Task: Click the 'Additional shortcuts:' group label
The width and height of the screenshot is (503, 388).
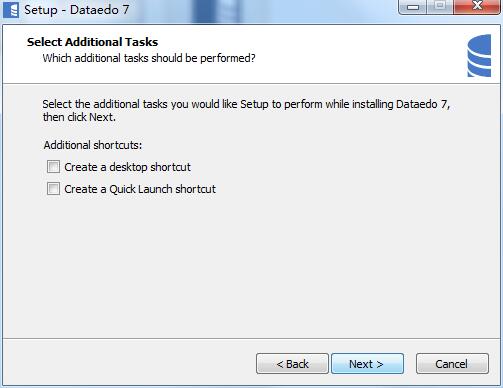Action: click(x=93, y=145)
